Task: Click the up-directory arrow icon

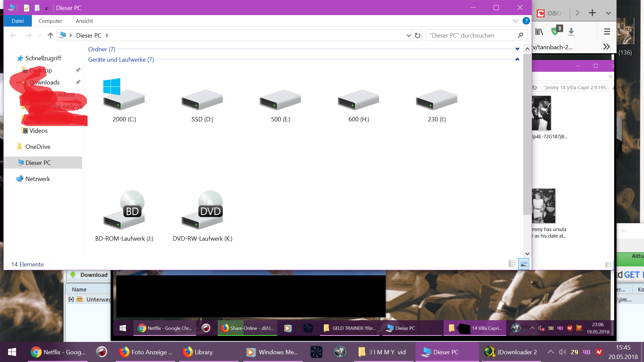Action: [x=50, y=36]
